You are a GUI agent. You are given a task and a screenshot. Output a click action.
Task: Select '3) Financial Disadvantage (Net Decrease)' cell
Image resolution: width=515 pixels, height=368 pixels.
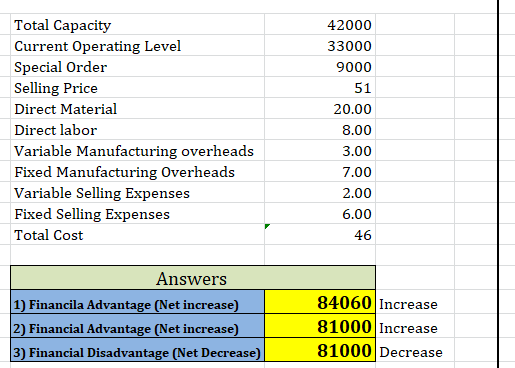tap(137, 350)
